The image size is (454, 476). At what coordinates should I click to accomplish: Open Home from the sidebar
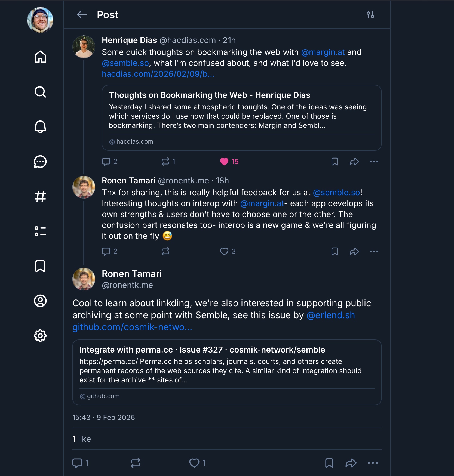pyautogui.click(x=40, y=57)
